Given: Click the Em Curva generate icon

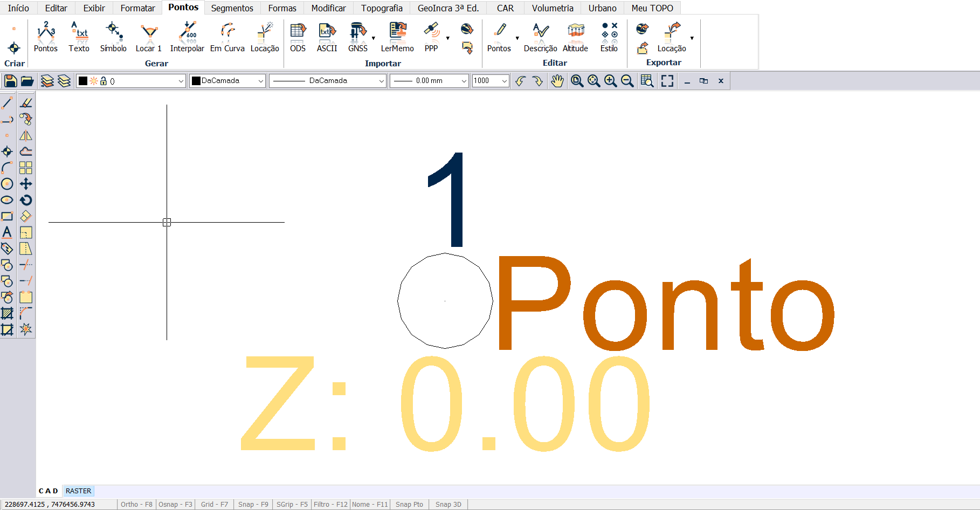Looking at the screenshot, I should [x=227, y=37].
